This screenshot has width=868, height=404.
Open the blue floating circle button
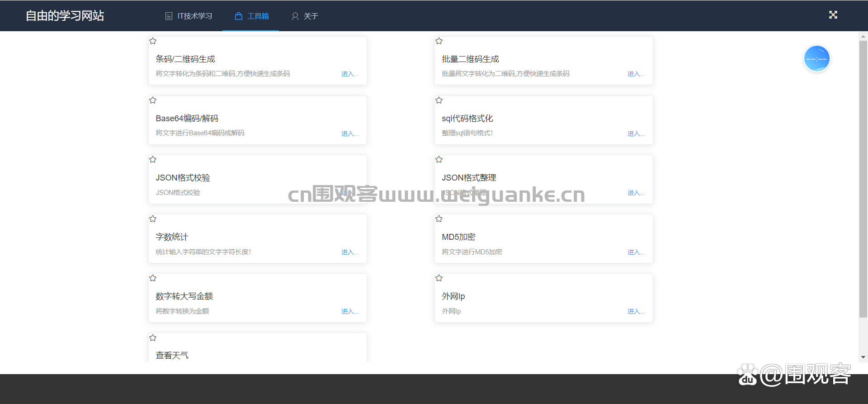817,59
